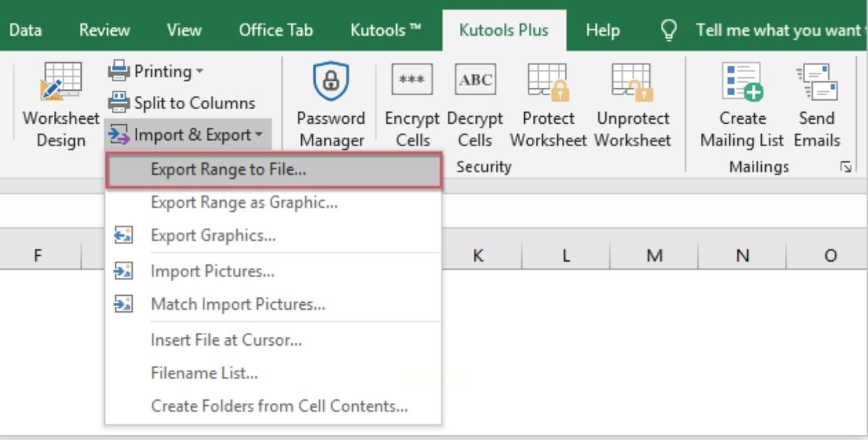Open the Help tab
868x440 pixels.
603,30
